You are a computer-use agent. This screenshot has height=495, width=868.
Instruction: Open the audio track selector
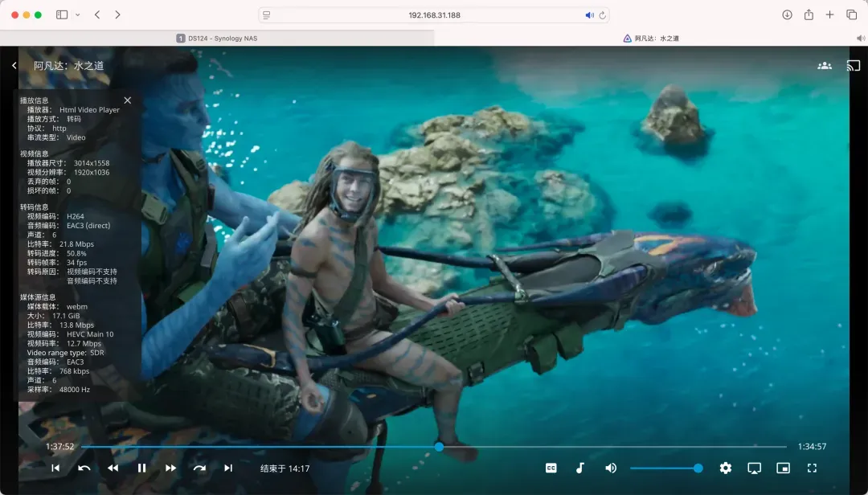[x=580, y=468]
